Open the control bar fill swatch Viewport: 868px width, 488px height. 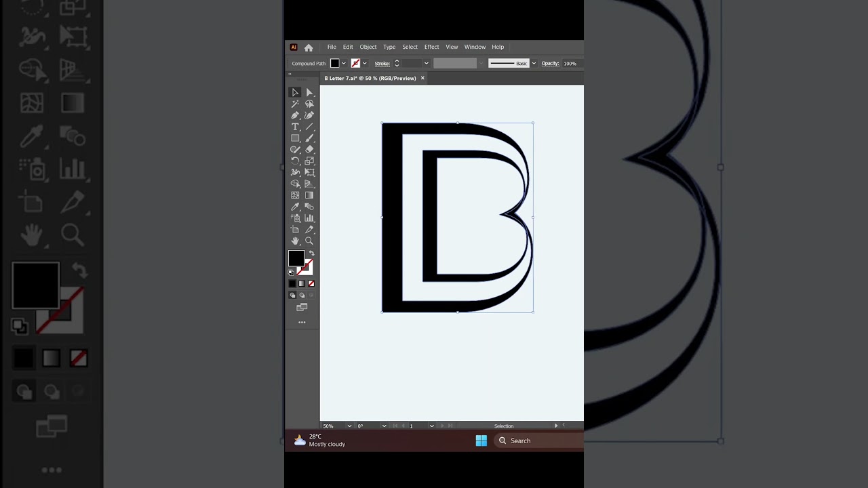[x=334, y=63]
